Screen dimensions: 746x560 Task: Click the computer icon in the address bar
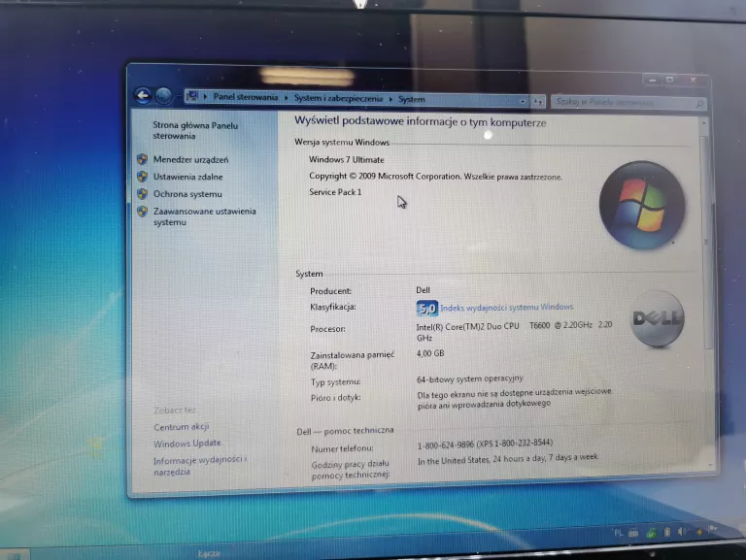(x=192, y=97)
